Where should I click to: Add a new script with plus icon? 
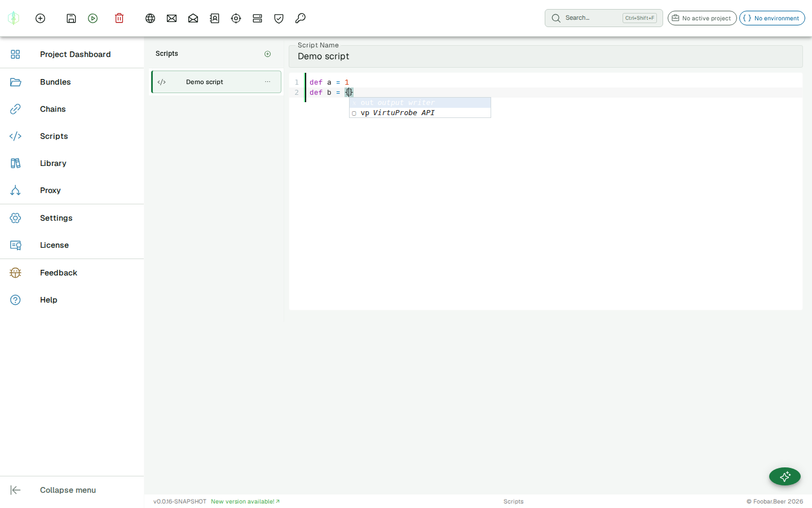[x=268, y=54]
